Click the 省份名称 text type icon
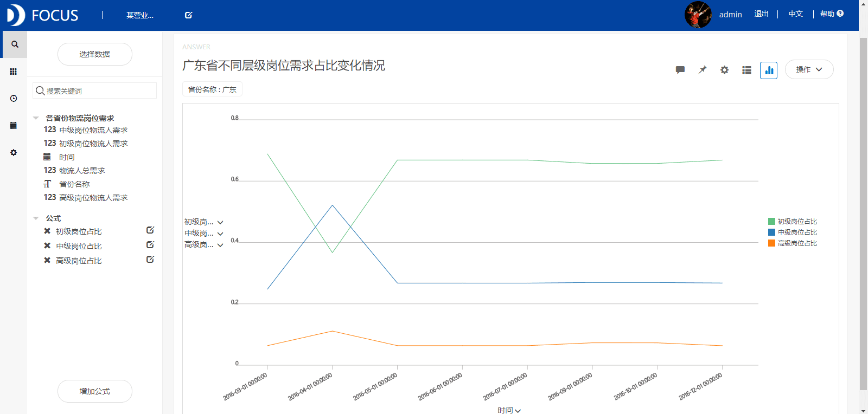Viewport: 868px width, 414px height. tap(47, 184)
